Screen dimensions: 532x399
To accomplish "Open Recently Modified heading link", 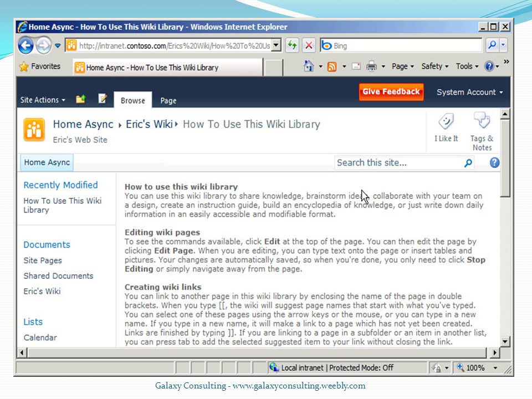I will (x=61, y=185).
